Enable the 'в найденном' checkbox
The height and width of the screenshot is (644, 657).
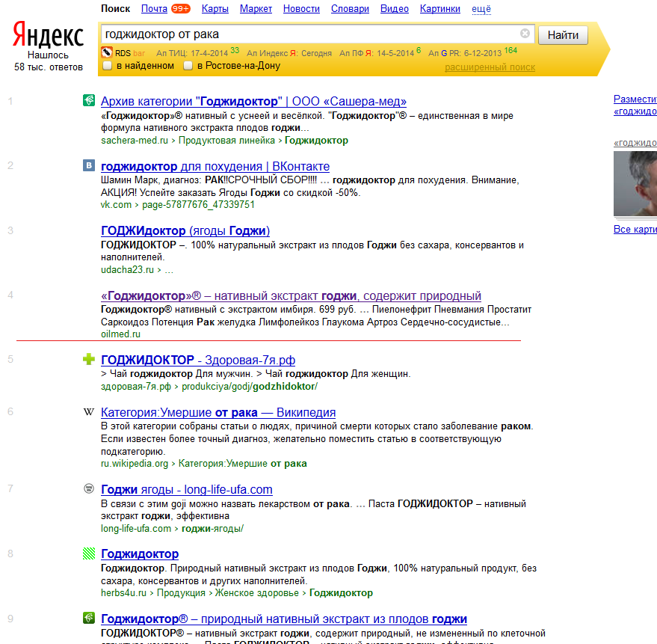click(108, 65)
